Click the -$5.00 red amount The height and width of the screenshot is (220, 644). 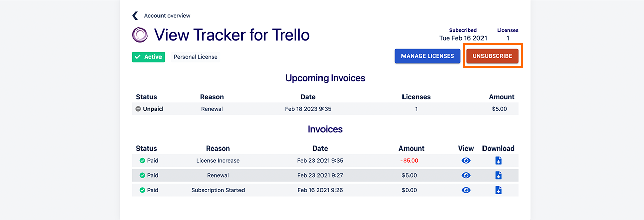409,161
